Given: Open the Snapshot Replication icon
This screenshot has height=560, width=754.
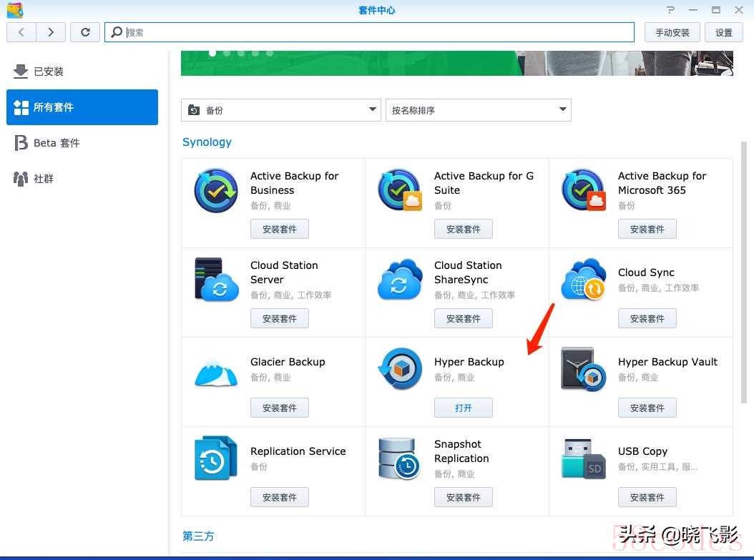Looking at the screenshot, I should [x=399, y=458].
